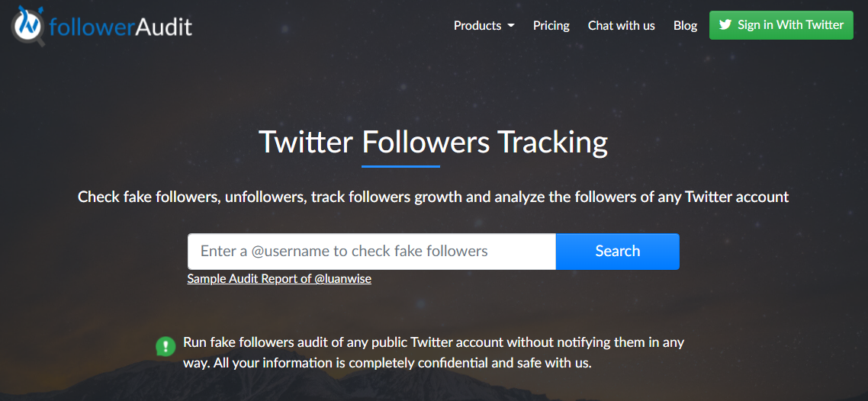
Task: Open the Pricing page
Action: pyautogui.click(x=551, y=25)
